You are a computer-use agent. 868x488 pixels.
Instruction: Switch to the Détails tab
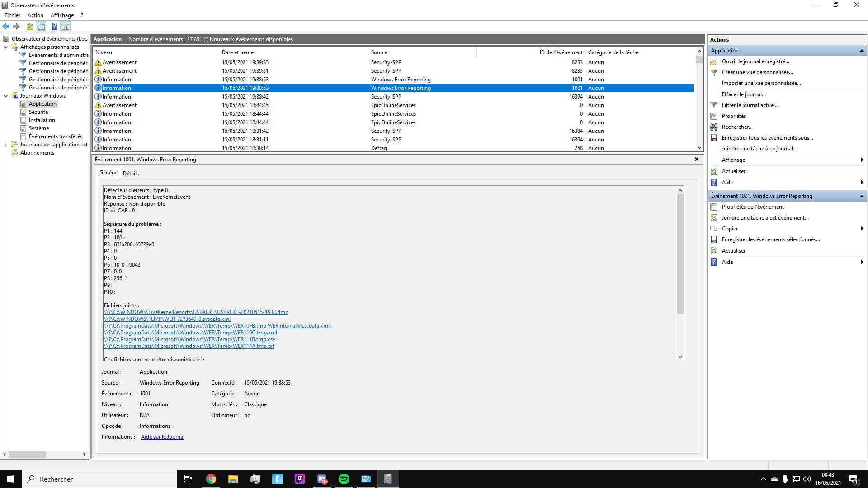(x=131, y=174)
